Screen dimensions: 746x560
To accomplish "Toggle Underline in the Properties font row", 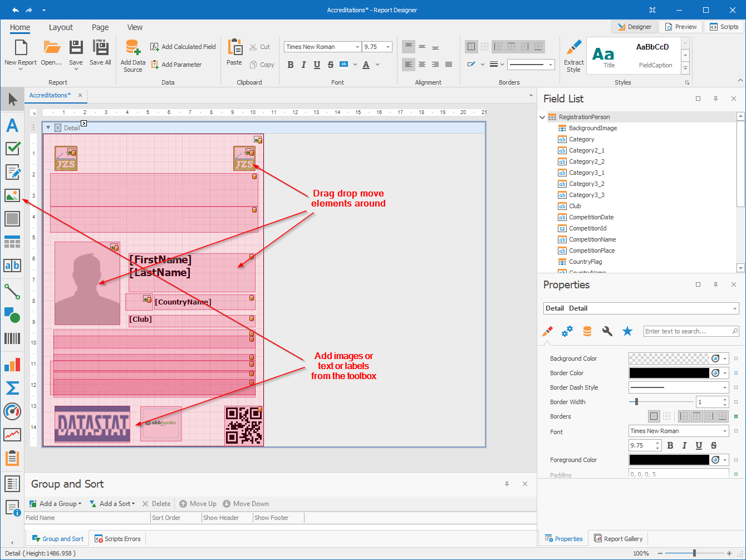I will (699, 445).
